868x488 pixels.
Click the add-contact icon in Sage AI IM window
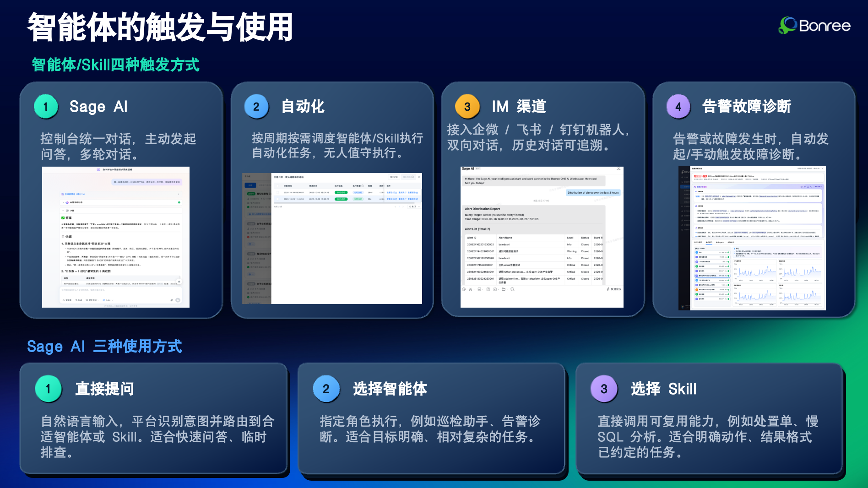[x=618, y=168]
